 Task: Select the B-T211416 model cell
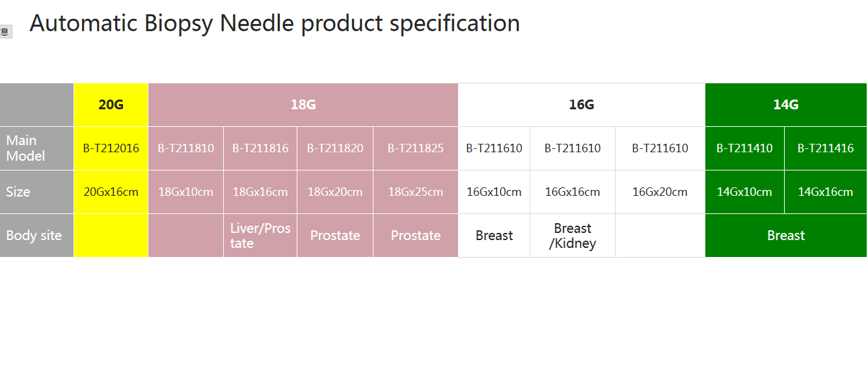pos(826,148)
